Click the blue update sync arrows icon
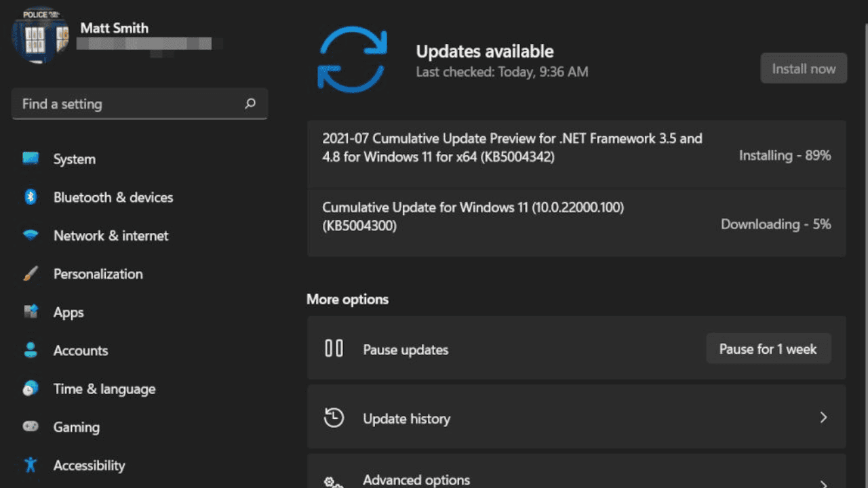 tap(353, 59)
